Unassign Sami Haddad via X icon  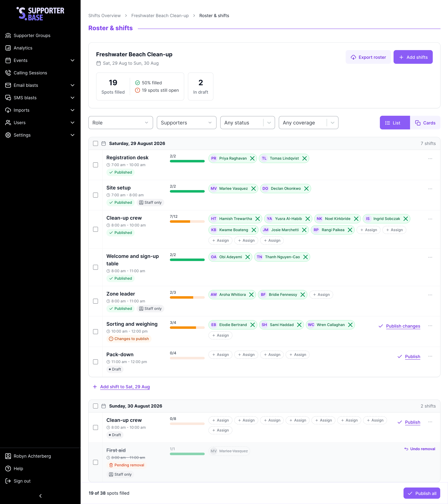[299, 325]
